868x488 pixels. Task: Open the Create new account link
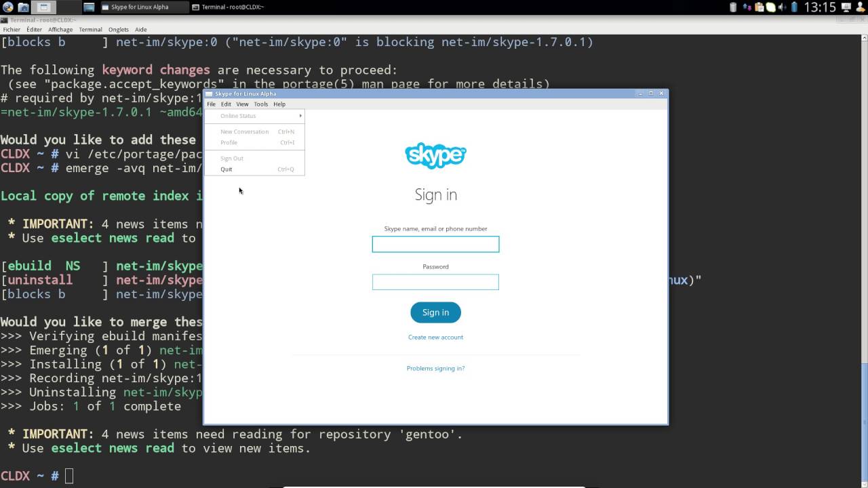435,337
